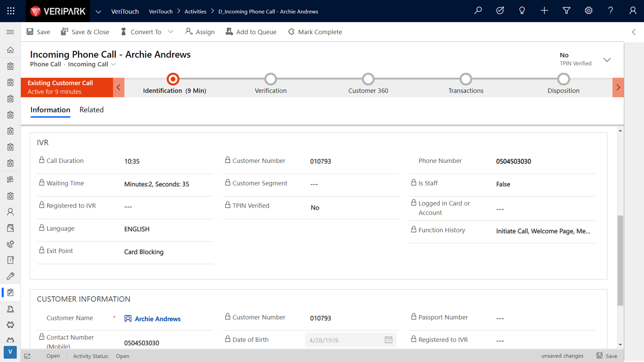Switch to the Related tab
644x362 pixels.
tap(92, 110)
